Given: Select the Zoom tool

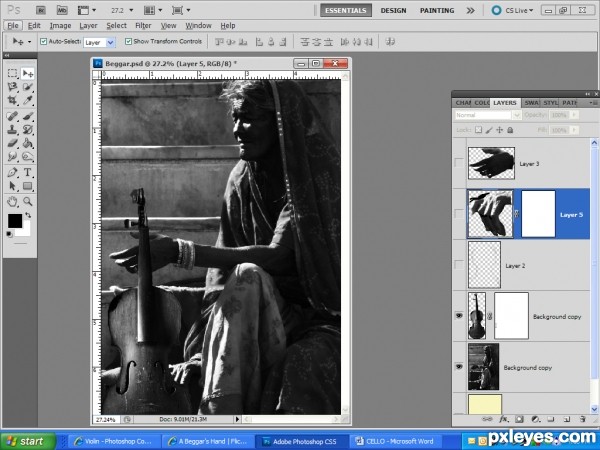Looking at the screenshot, I should (28, 201).
